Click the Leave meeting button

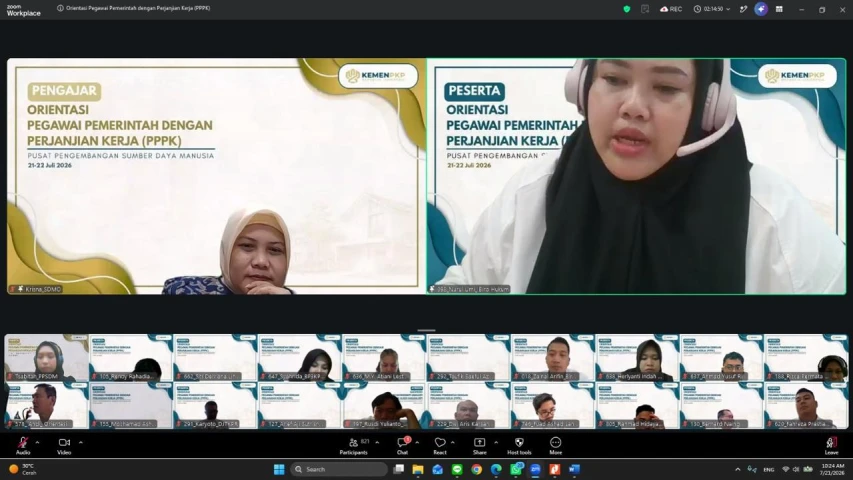(831, 445)
